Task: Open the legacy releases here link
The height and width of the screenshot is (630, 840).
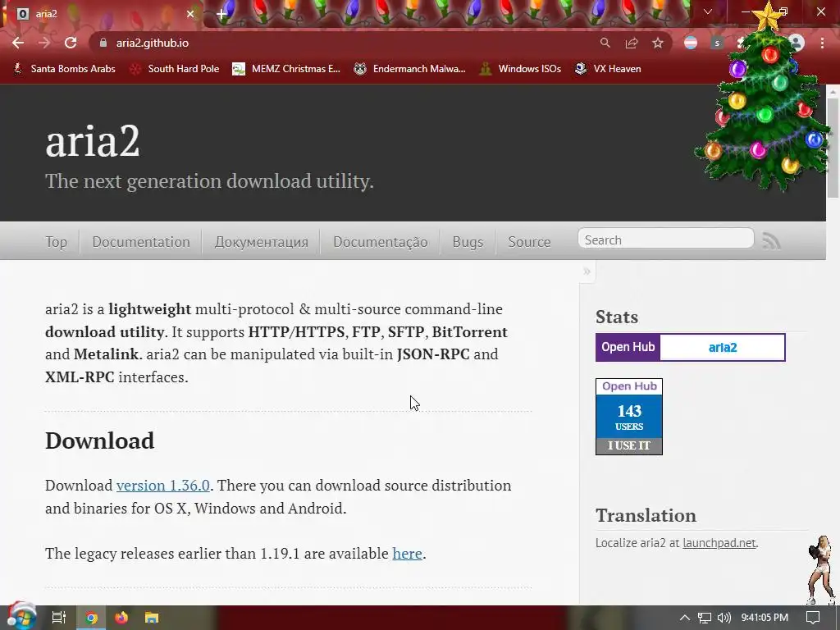Action: [x=407, y=554]
